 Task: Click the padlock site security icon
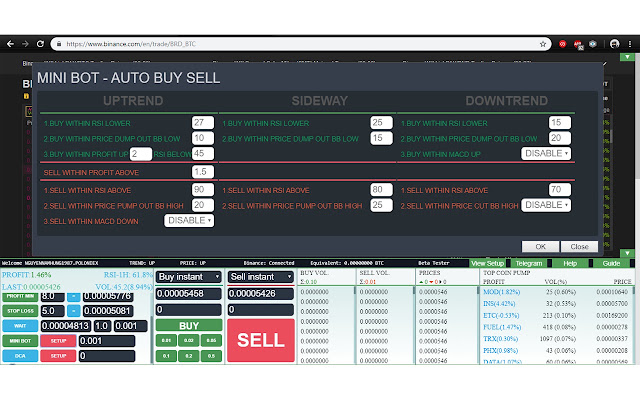point(59,44)
